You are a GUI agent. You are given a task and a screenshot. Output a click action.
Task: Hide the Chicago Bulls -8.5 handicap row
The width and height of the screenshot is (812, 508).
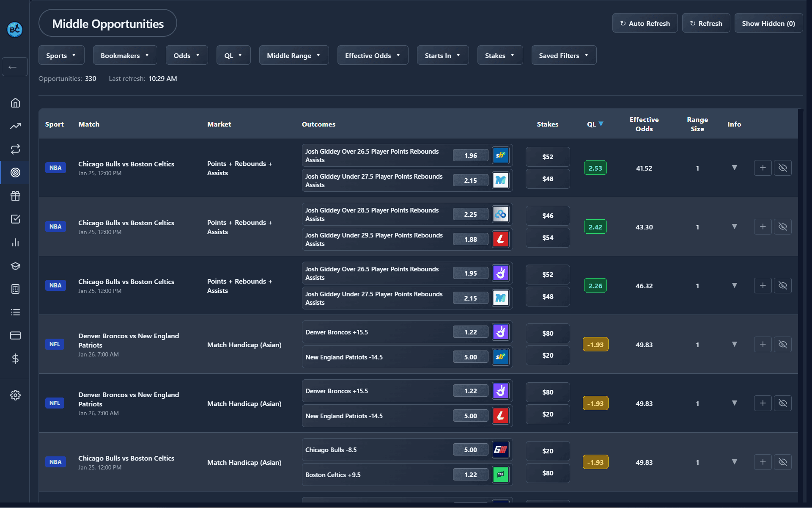coord(782,462)
